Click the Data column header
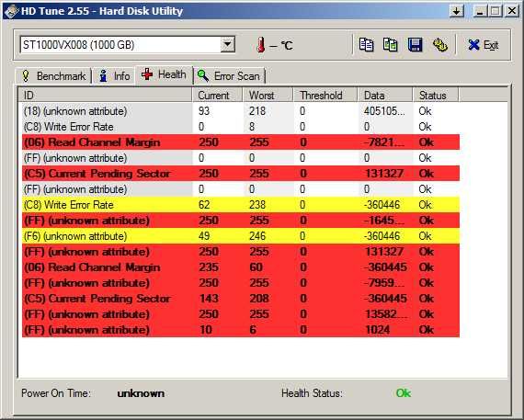Image resolution: width=524 pixels, height=420 pixels. tap(385, 96)
